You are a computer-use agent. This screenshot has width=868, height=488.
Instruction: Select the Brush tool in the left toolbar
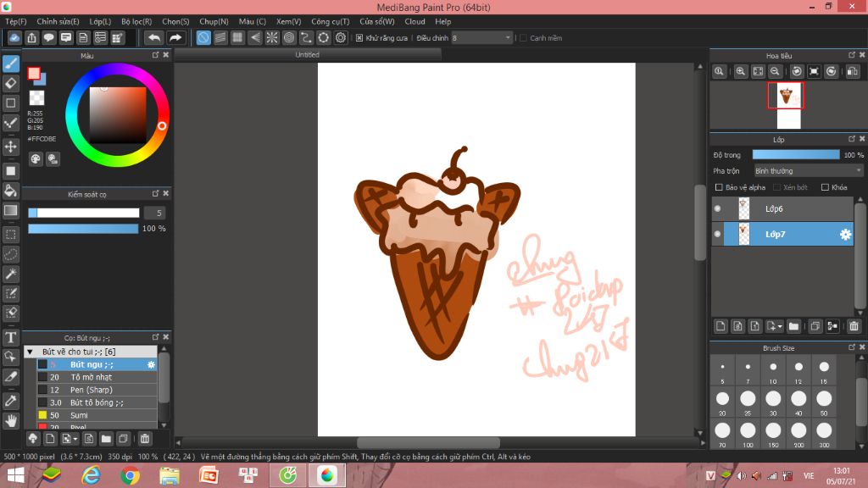point(10,64)
